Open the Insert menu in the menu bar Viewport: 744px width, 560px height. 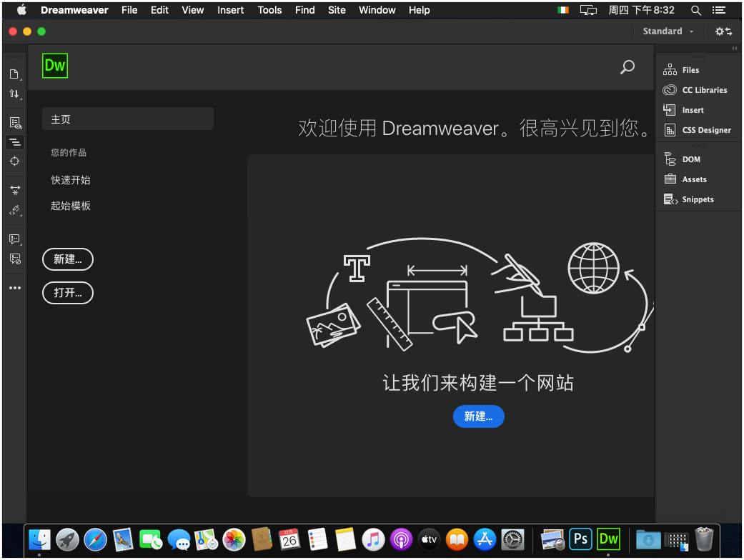pos(230,10)
